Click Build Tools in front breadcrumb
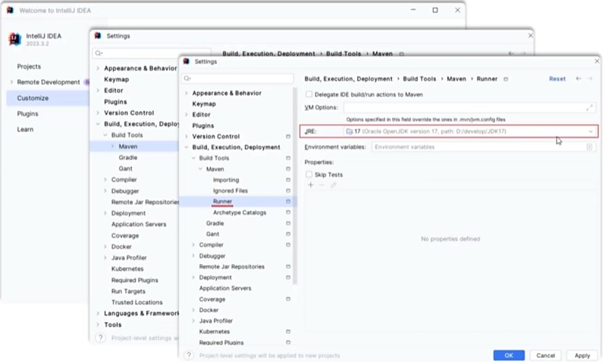Viewport: 603px width, 364px height. coord(419,79)
